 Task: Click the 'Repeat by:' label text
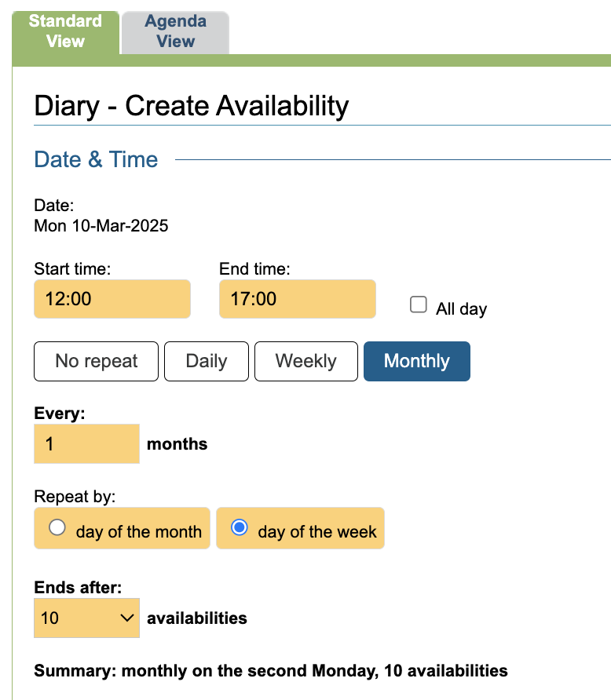point(75,496)
